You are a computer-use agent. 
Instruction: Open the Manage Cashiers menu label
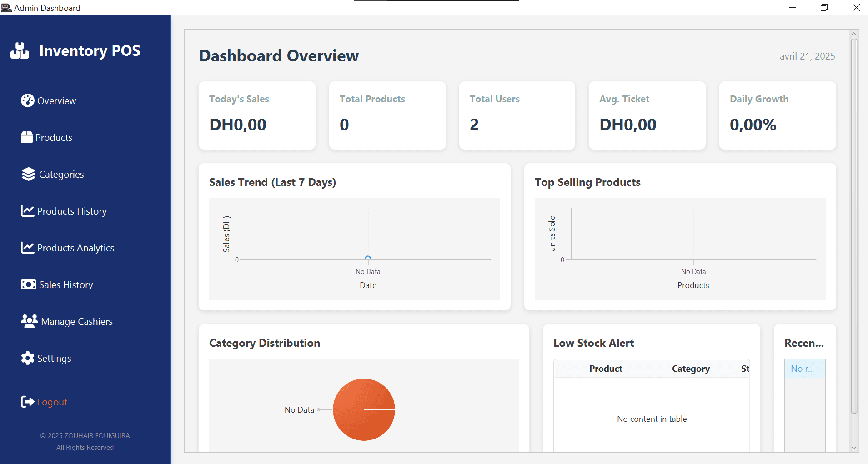point(77,322)
